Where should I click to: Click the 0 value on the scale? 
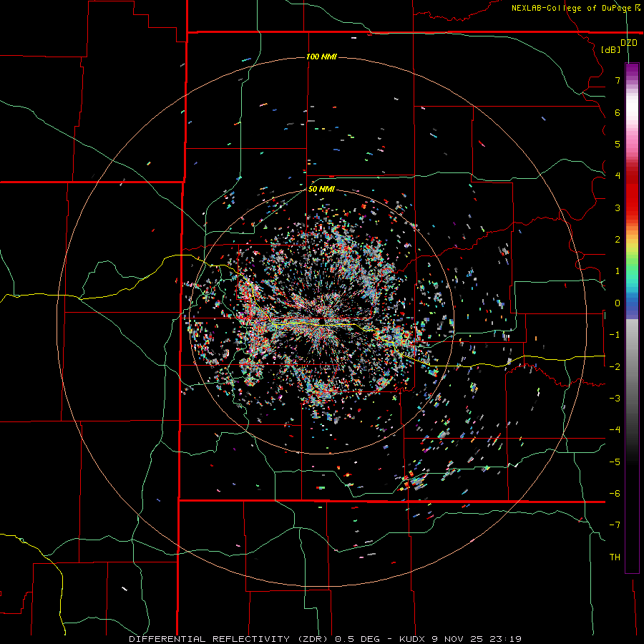(x=618, y=303)
